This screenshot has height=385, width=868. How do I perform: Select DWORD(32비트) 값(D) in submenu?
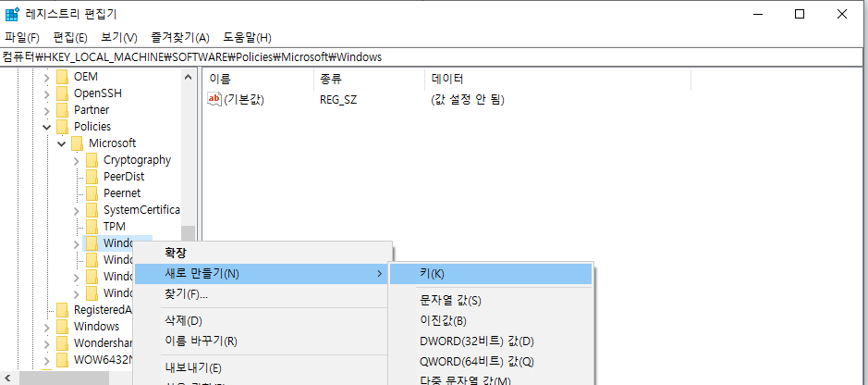pos(491,342)
